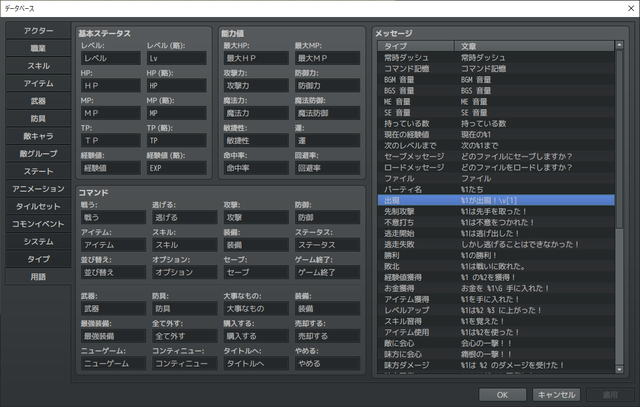This screenshot has height=407, width=640.
Task: Open the 防具 tab
Action: coord(38,119)
